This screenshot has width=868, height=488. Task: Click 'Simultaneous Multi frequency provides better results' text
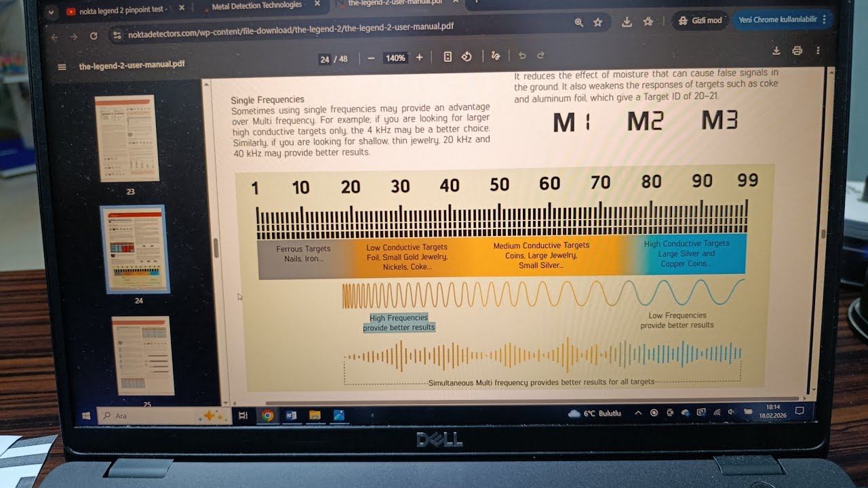pyautogui.click(x=541, y=382)
